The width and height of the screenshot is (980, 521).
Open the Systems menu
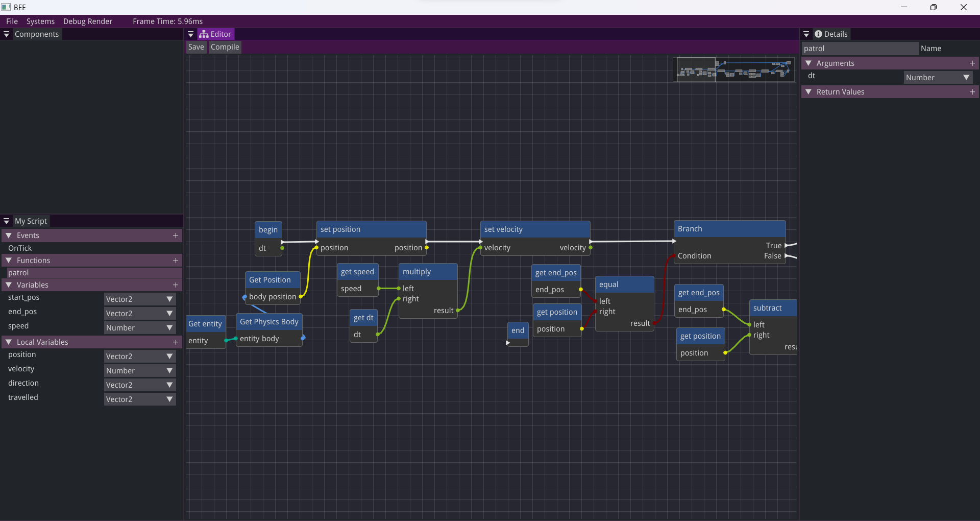tap(40, 21)
